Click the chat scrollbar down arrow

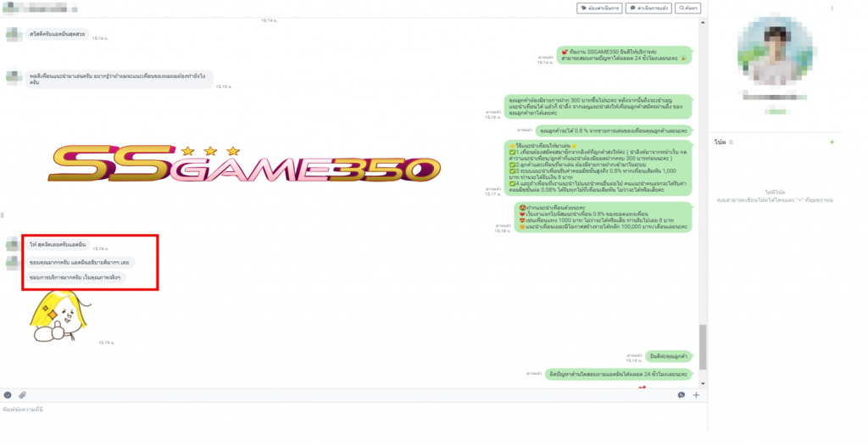tap(703, 383)
